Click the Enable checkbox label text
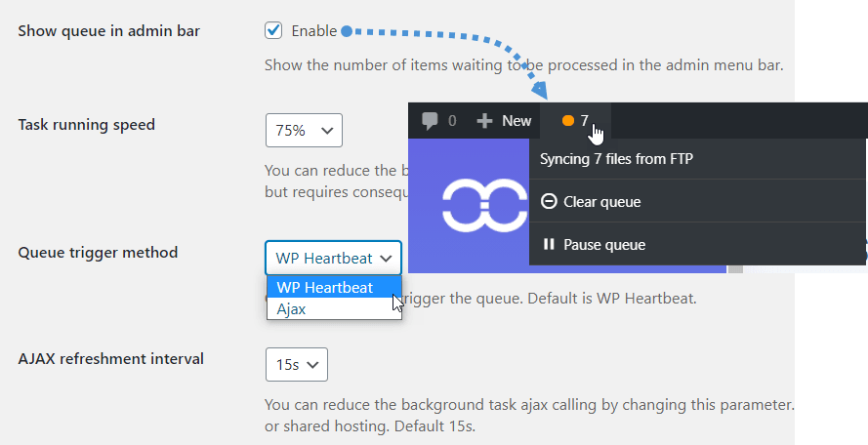This screenshot has height=445, width=868. pyautogui.click(x=313, y=31)
